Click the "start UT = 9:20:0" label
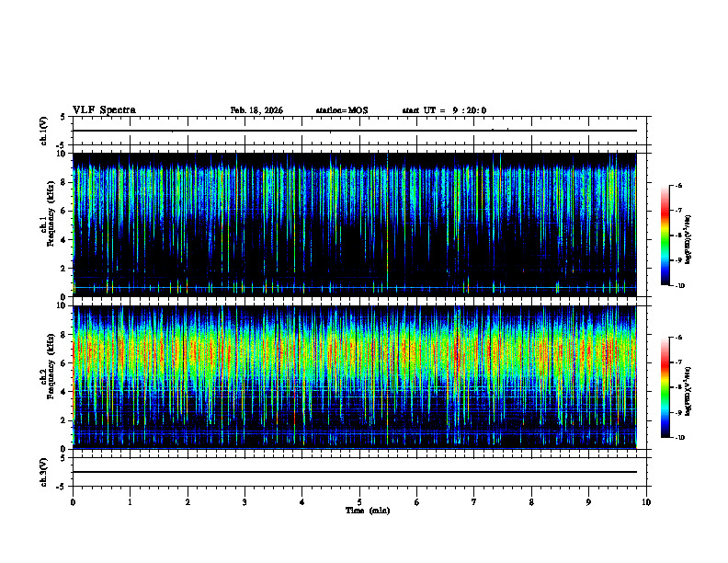 click(x=444, y=110)
